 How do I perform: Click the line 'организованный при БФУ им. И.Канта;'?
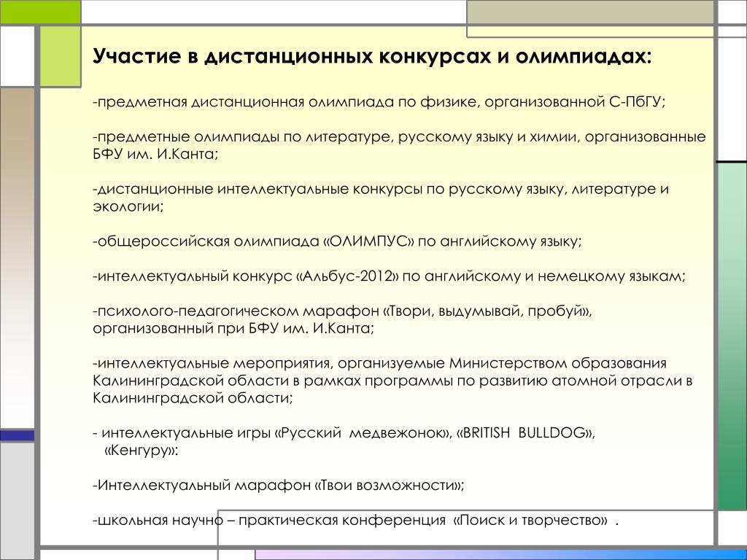[233, 329]
